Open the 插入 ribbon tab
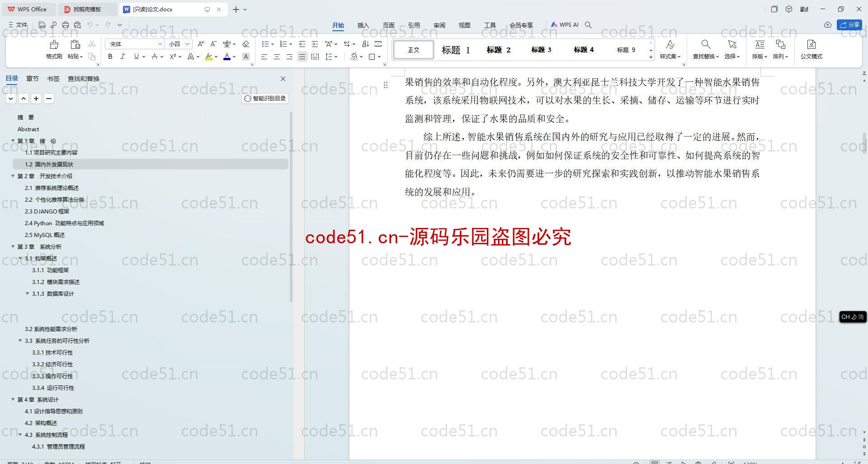Screen dimensions: 868x464 pos(363,25)
